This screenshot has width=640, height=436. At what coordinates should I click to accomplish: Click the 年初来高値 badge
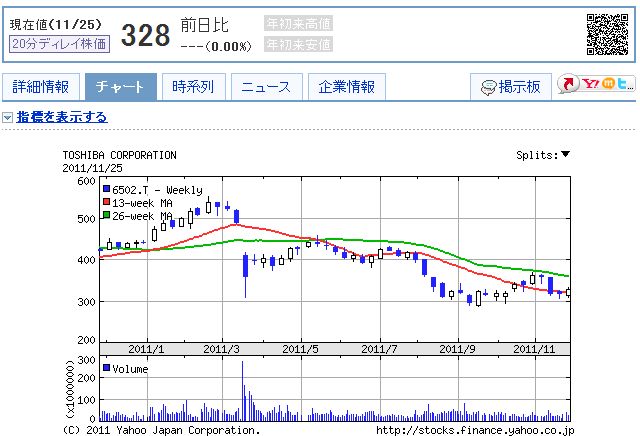298,24
